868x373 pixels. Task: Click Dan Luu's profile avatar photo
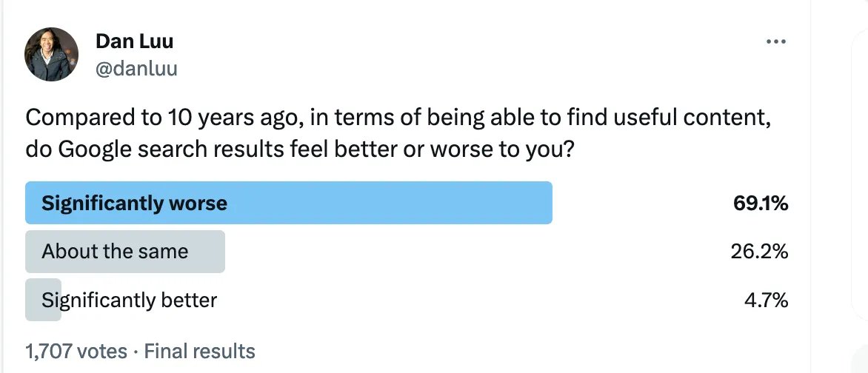pyautogui.click(x=51, y=54)
